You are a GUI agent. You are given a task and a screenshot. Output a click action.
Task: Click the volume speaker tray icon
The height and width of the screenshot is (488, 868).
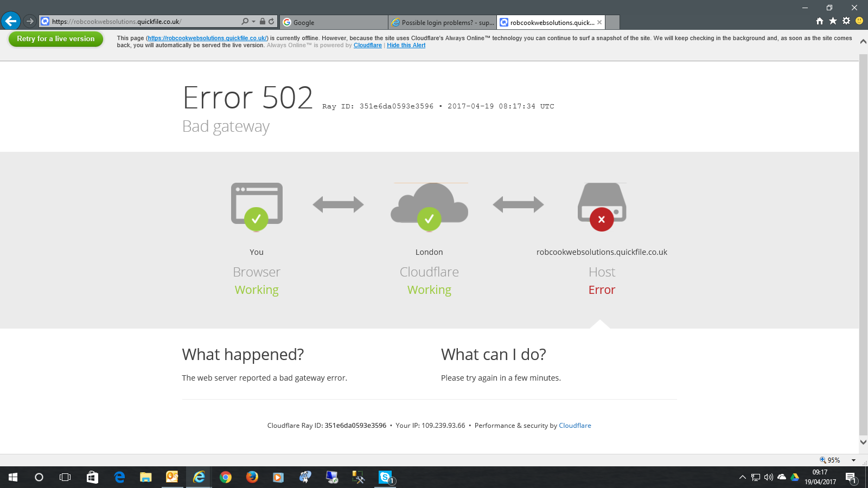click(768, 477)
